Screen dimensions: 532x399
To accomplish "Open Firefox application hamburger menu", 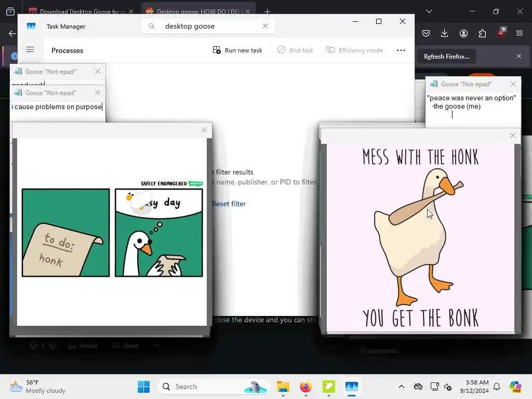I will (x=520, y=33).
